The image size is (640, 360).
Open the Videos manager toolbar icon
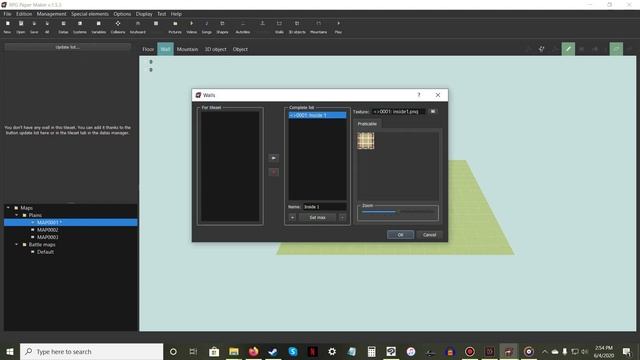pos(191,27)
